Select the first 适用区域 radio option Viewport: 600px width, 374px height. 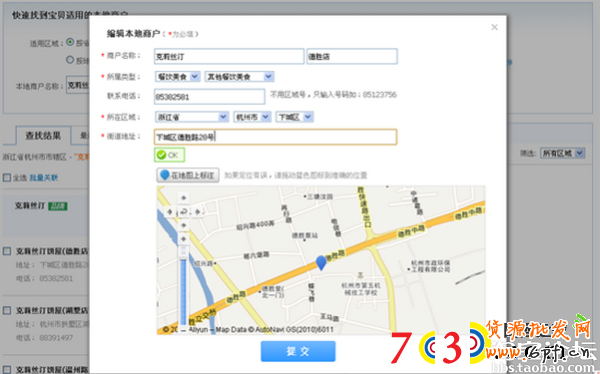[70, 42]
